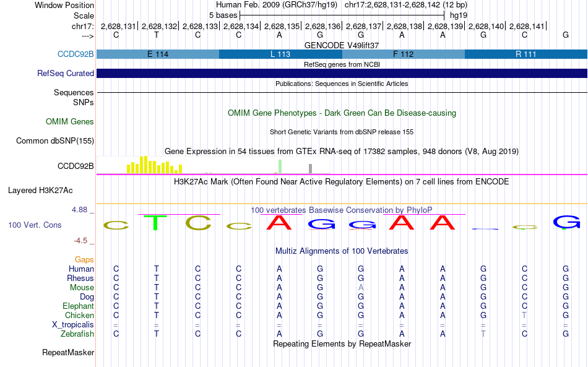Select the Zebrafish alignment row label
The width and height of the screenshot is (588, 367).
[x=77, y=334]
